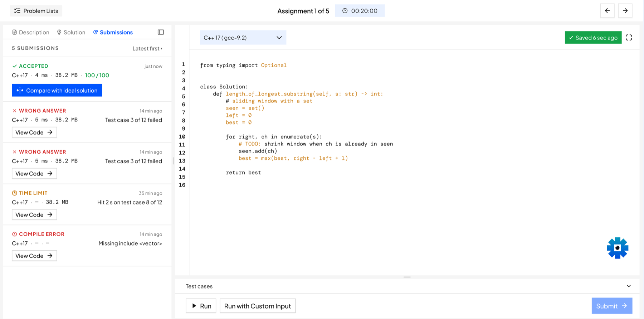Viewport: 644px width, 319px height.
Task: Click the Time Limit status label
Action: coord(30,193)
